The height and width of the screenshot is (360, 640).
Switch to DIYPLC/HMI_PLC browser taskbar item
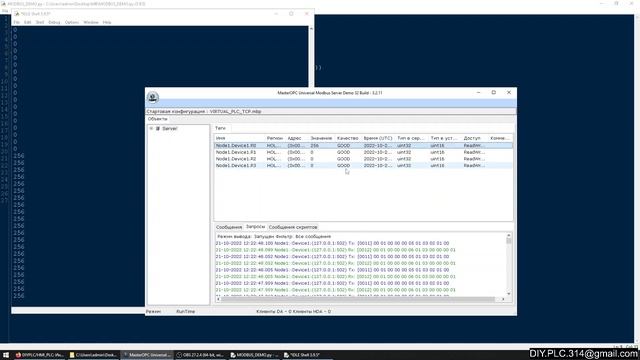pyautogui.click(x=40, y=355)
